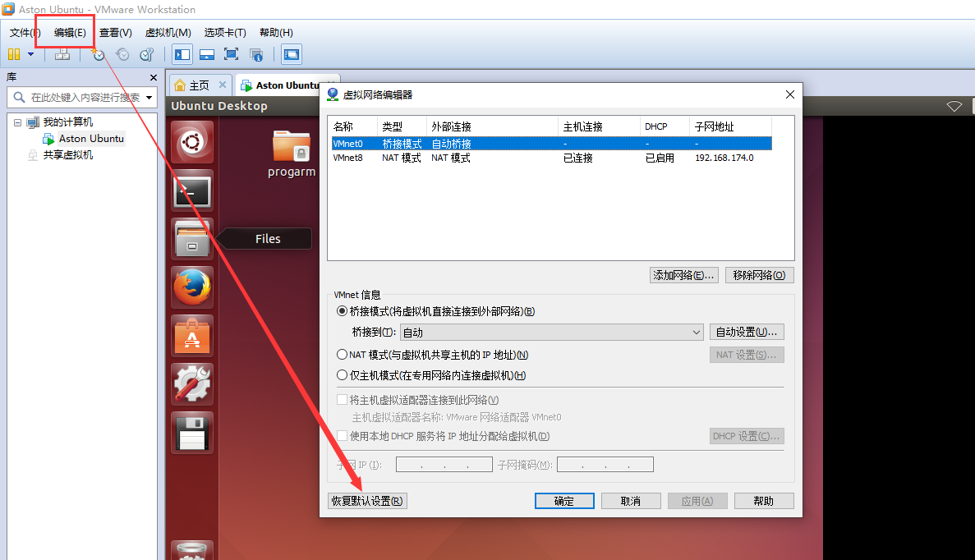Click the revert to snapshot icon
The width and height of the screenshot is (975, 560).
(x=122, y=55)
